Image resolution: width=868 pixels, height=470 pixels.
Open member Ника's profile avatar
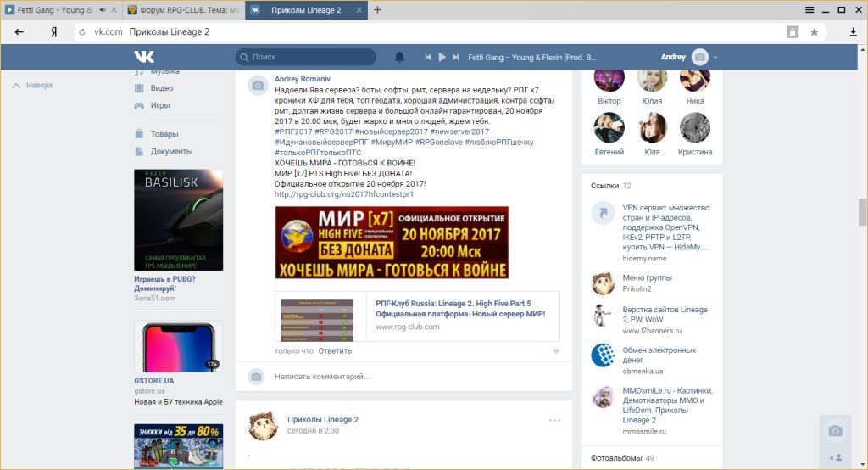coord(695,81)
